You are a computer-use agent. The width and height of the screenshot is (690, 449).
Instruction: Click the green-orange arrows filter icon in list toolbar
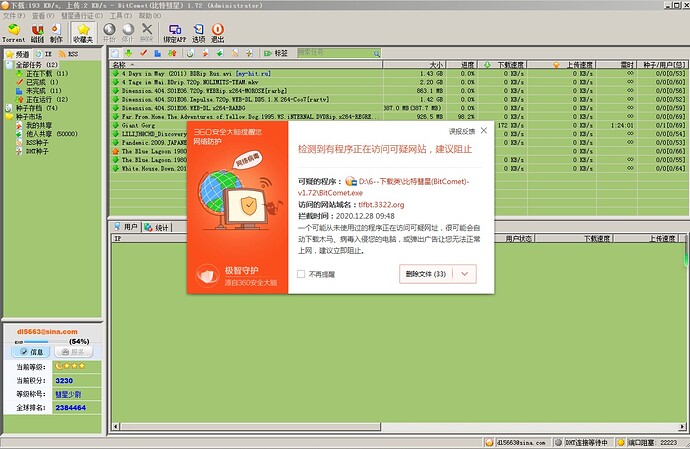172,53
